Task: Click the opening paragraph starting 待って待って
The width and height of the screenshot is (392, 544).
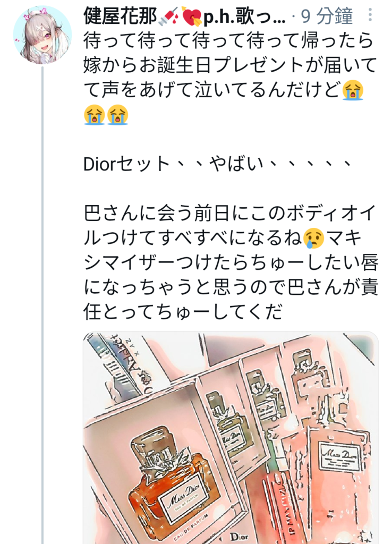Action: click(x=231, y=78)
